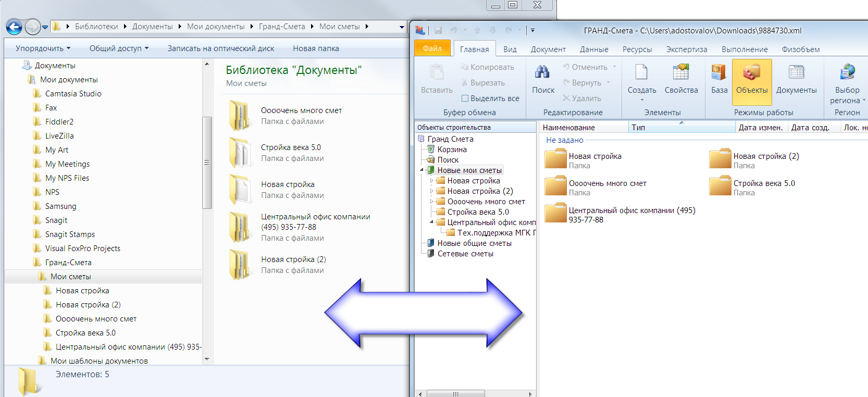This screenshot has height=397, width=868.
Task: Customize the quick access toolbar dropdown
Action: coord(532,30)
